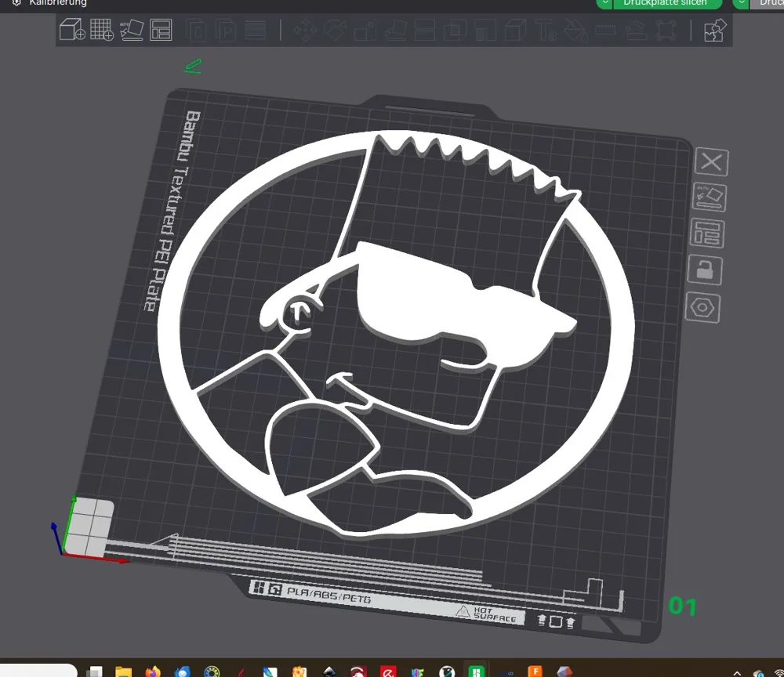Image resolution: width=784 pixels, height=677 pixels.
Task: Select the Color Painting bucket tool
Action: 575,30
